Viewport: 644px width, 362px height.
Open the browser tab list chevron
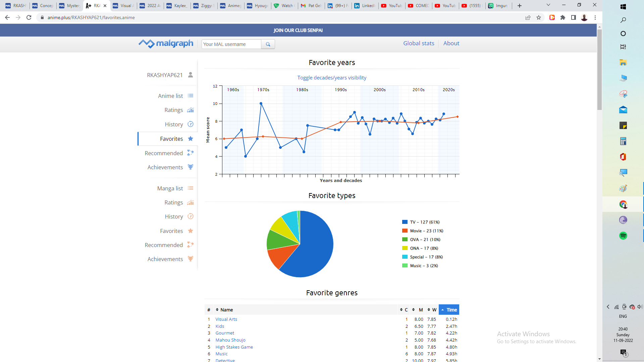tap(548, 5)
